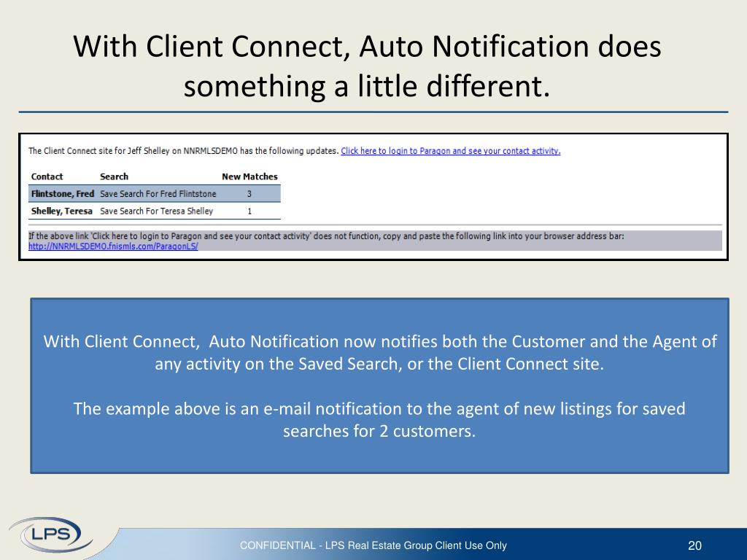The height and width of the screenshot is (560, 747).
Task: Click new matches value '3' in Flintstone row
Action: coord(249,194)
